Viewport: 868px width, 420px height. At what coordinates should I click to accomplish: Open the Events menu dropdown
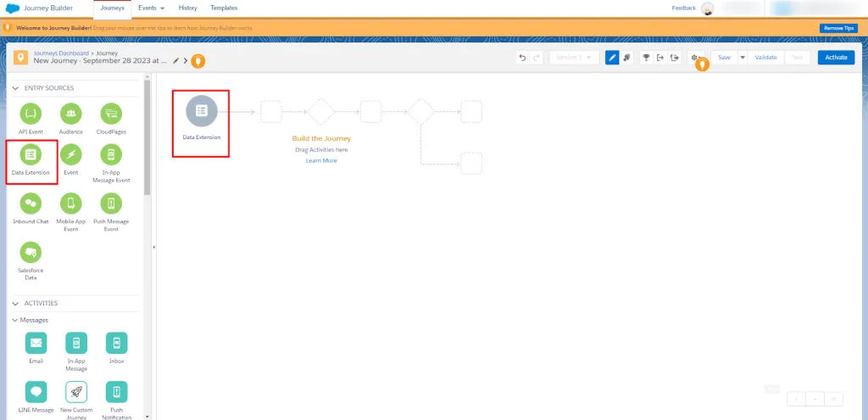click(151, 8)
